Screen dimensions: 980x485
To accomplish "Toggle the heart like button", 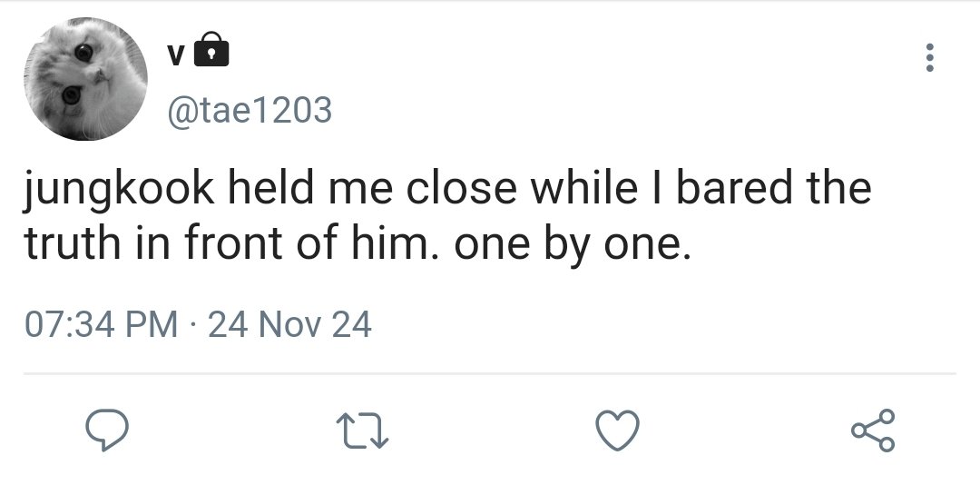I will (618, 430).
